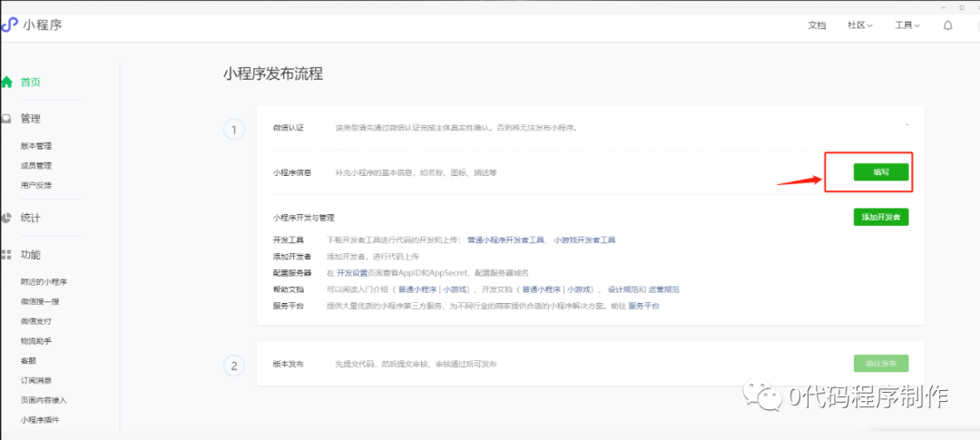Click the disabled 前往发布 button
The height and width of the screenshot is (440, 980).
[880, 364]
